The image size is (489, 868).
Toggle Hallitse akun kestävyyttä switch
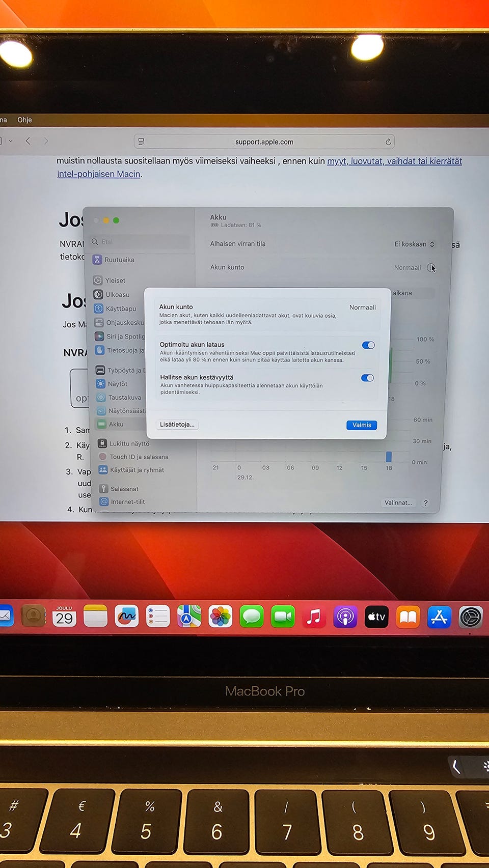[367, 378]
